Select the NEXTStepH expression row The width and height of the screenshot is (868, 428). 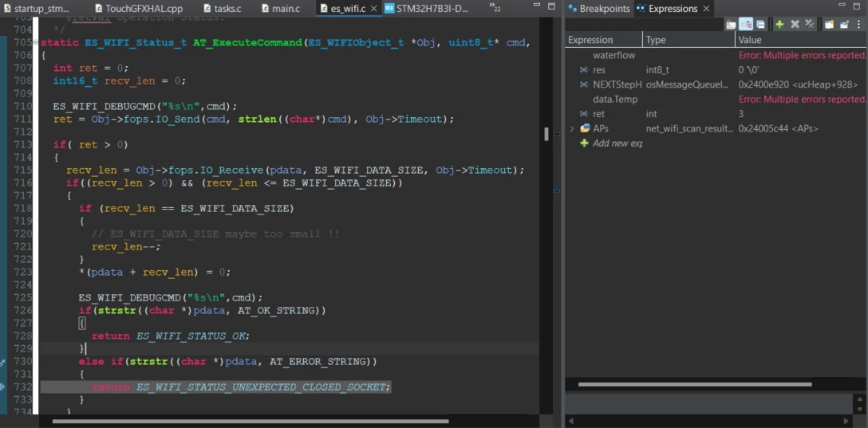pos(716,84)
